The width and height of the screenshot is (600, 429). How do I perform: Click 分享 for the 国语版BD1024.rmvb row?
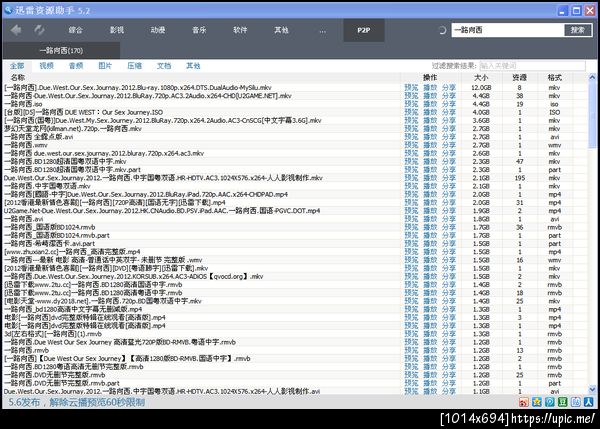click(x=449, y=227)
